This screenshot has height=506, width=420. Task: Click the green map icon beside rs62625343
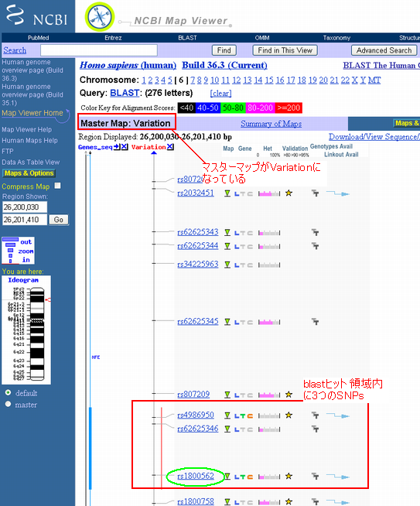[x=227, y=233]
